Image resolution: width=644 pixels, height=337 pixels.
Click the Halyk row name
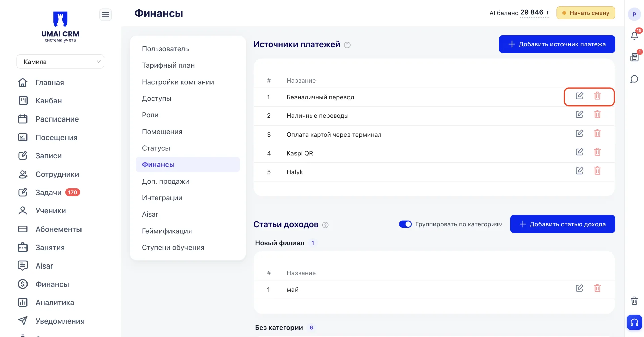[x=294, y=172]
